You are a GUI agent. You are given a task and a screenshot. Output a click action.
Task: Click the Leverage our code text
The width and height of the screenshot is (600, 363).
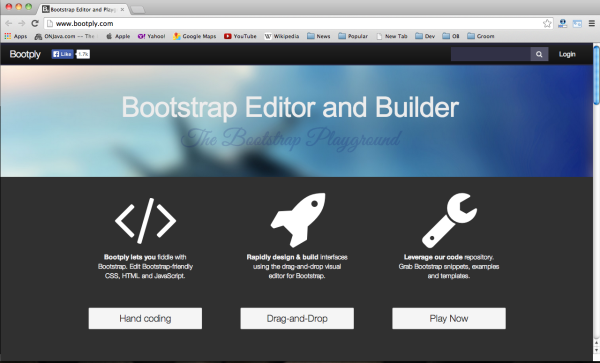(449, 266)
